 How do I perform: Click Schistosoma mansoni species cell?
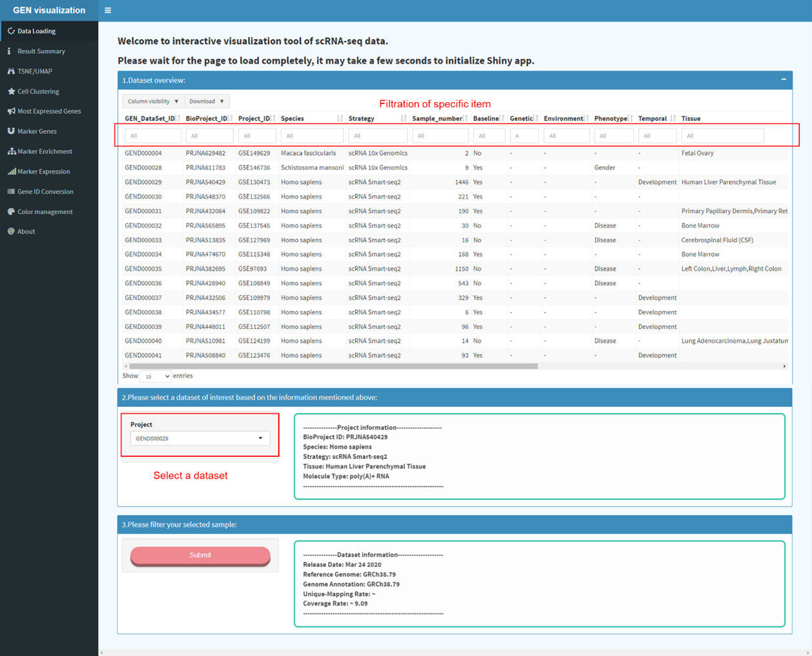(x=312, y=167)
